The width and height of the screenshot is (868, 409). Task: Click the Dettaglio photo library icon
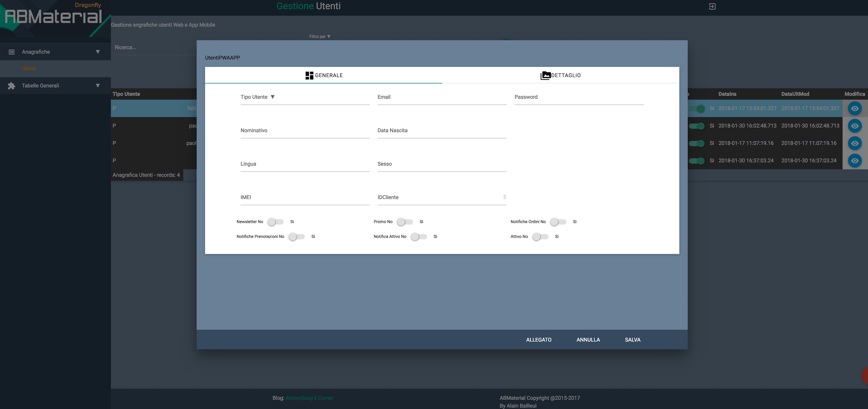(x=545, y=75)
